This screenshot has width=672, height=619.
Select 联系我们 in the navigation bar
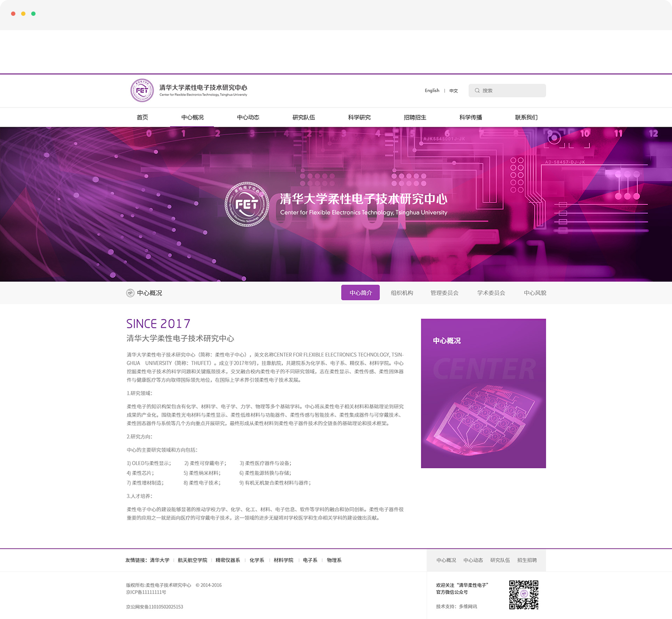pyautogui.click(x=526, y=118)
